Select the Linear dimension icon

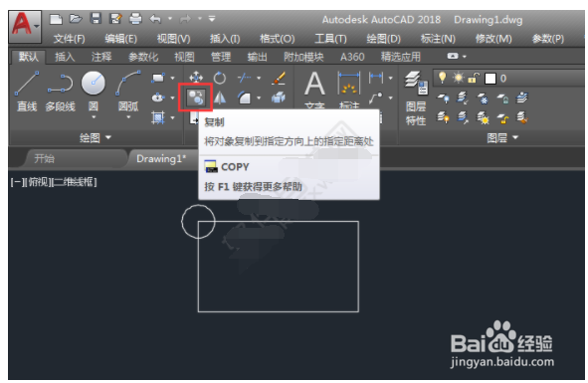376,78
